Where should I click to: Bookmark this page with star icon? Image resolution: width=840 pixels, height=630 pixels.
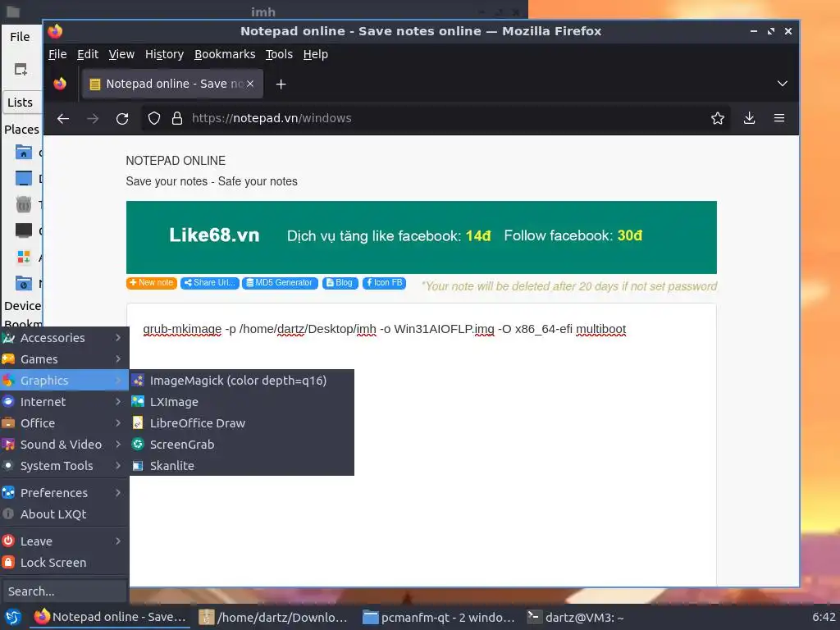coord(717,118)
